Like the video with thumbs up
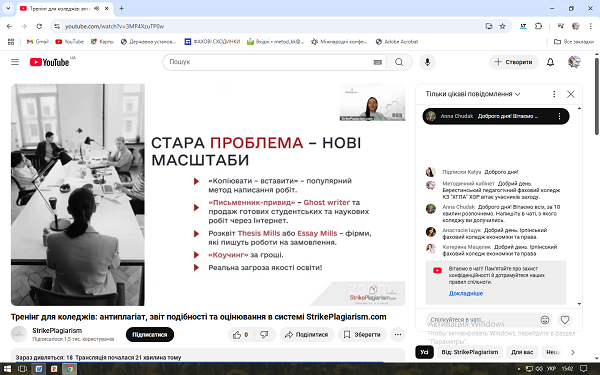600x375 pixels. [241, 335]
